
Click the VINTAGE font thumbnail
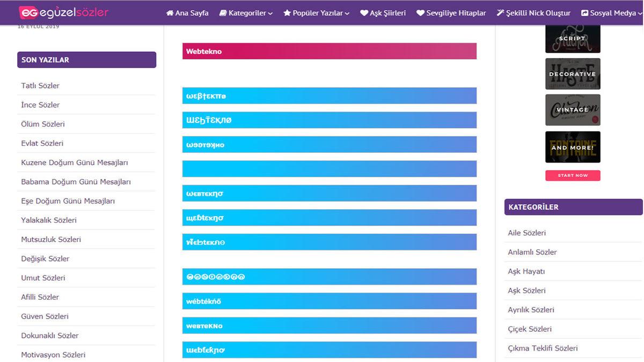tap(573, 110)
